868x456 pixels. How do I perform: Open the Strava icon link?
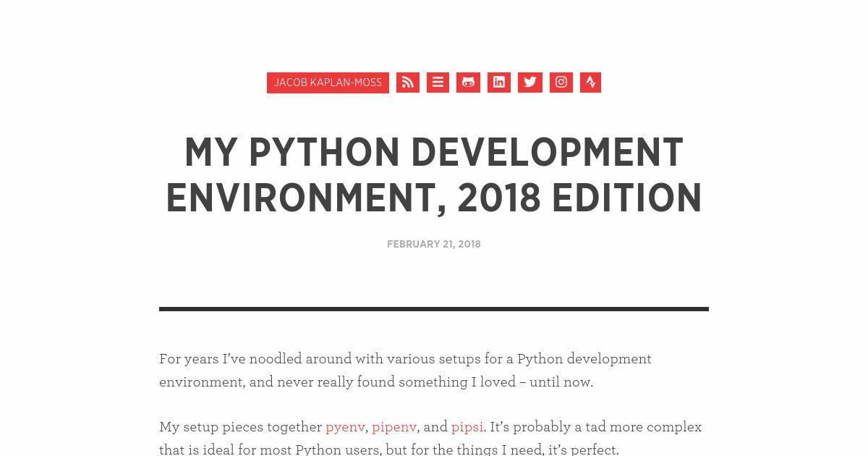[x=590, y=83]
